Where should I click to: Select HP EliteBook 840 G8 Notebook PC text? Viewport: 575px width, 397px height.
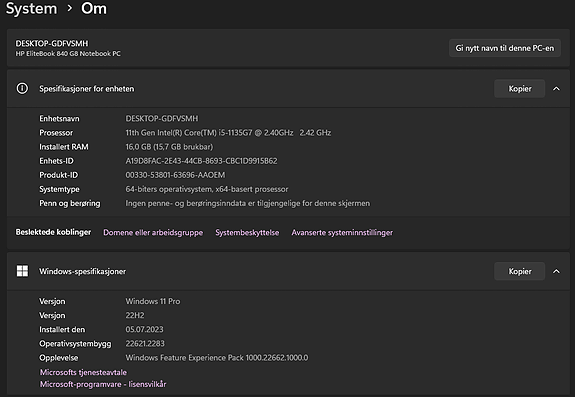(x=68, y=54)
